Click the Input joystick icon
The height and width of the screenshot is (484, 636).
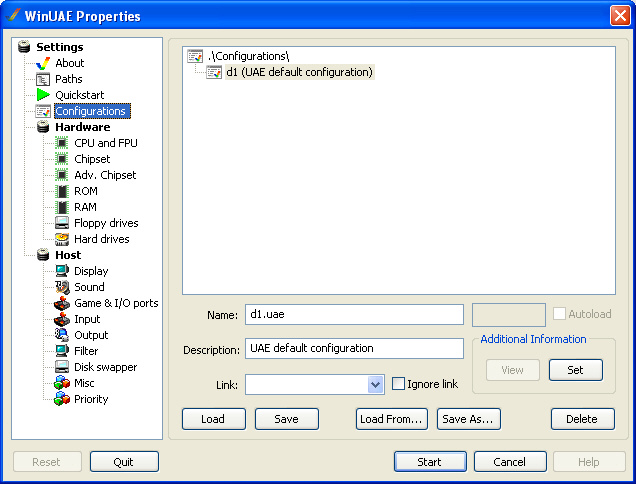(62, 319)
